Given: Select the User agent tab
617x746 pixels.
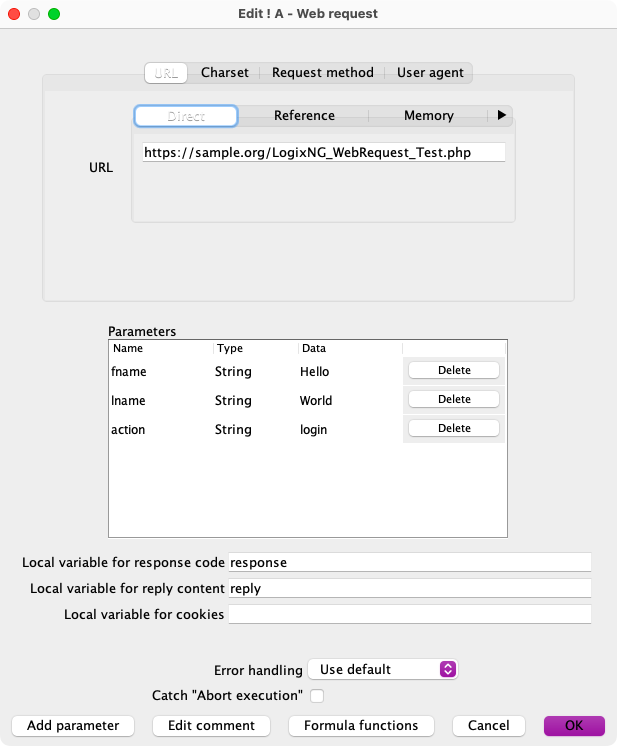Looking at the screenshot, I should (430, 73).
